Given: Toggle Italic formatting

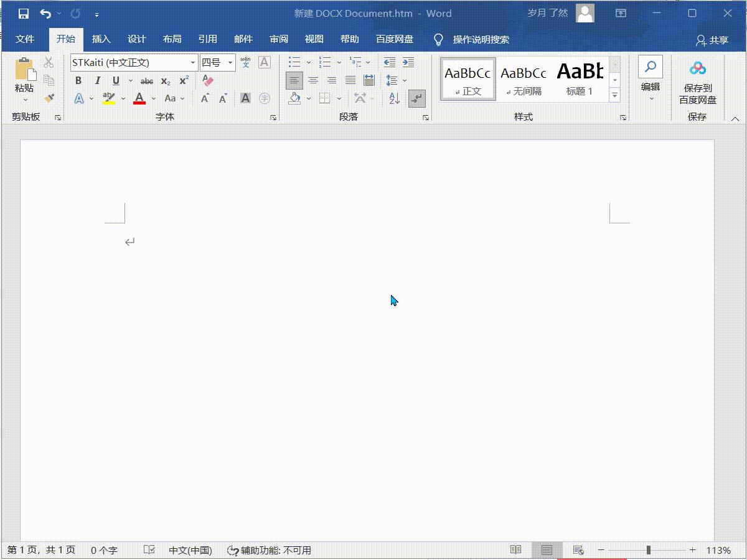Looking at the screenshot, I should tap(97, 81).
